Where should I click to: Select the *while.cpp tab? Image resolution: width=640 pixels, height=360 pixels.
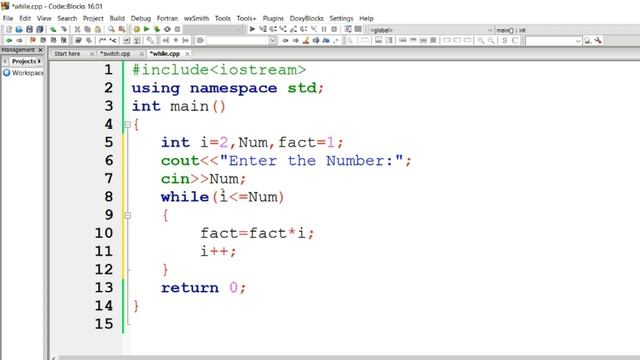165,54
